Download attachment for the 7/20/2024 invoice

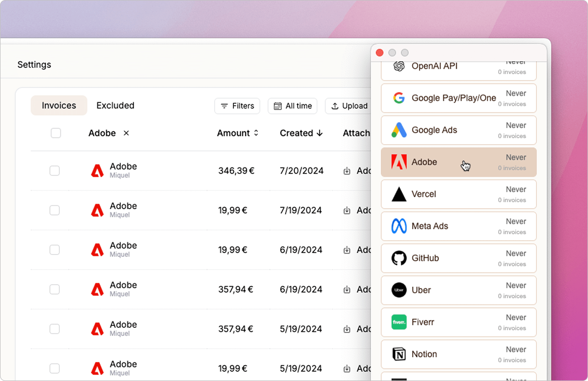pyautogui.click(x=347, y=171)
